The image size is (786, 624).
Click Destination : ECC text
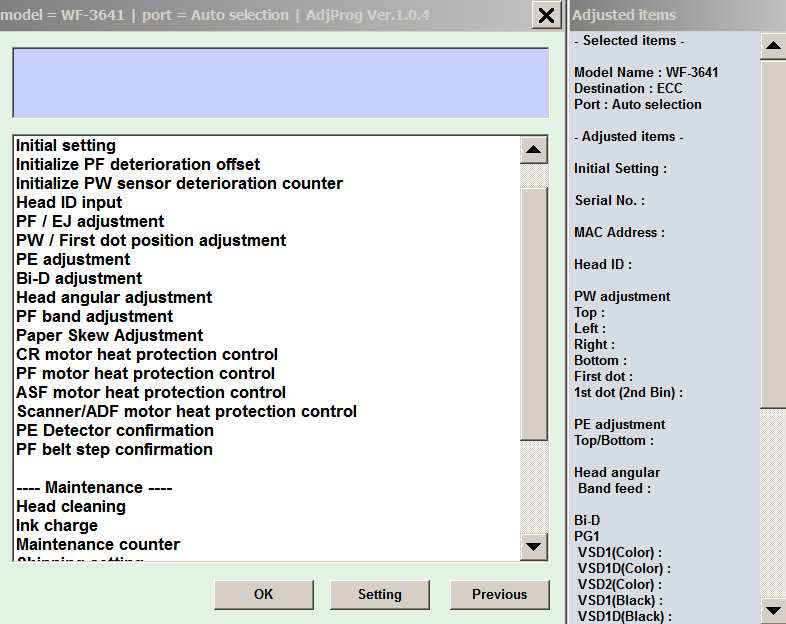628,89
